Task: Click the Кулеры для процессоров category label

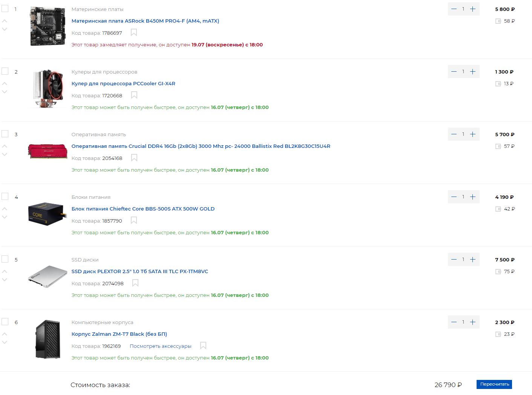Action: 104,72
